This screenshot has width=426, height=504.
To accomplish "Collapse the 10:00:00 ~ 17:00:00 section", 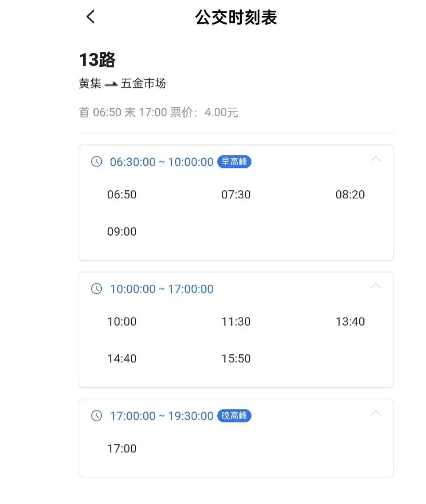I will pyautogui.click(x=376, y=286).
